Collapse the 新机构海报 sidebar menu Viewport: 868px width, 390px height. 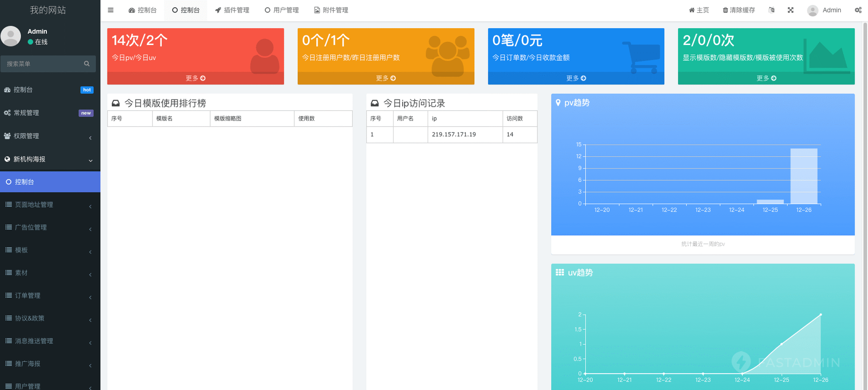point(50,159)
